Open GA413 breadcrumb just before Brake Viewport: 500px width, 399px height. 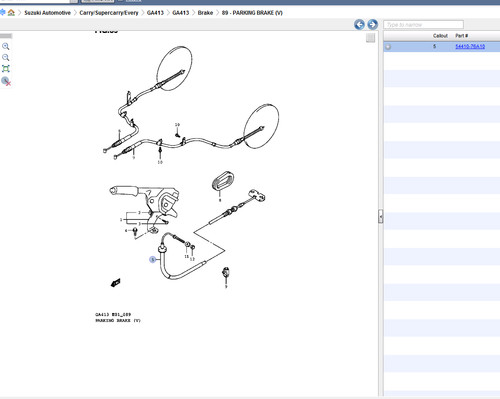pyautogui.click(x=181, y=13)
